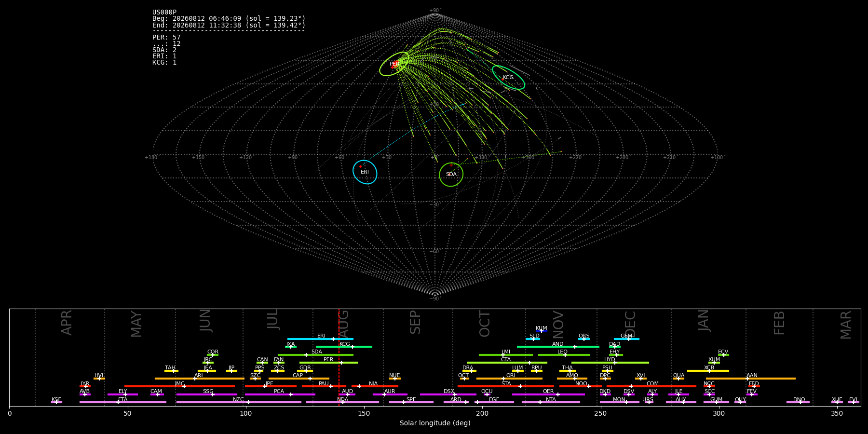
Task: Select the KCG radiant ellipse marker
Action: coord(508,78)
